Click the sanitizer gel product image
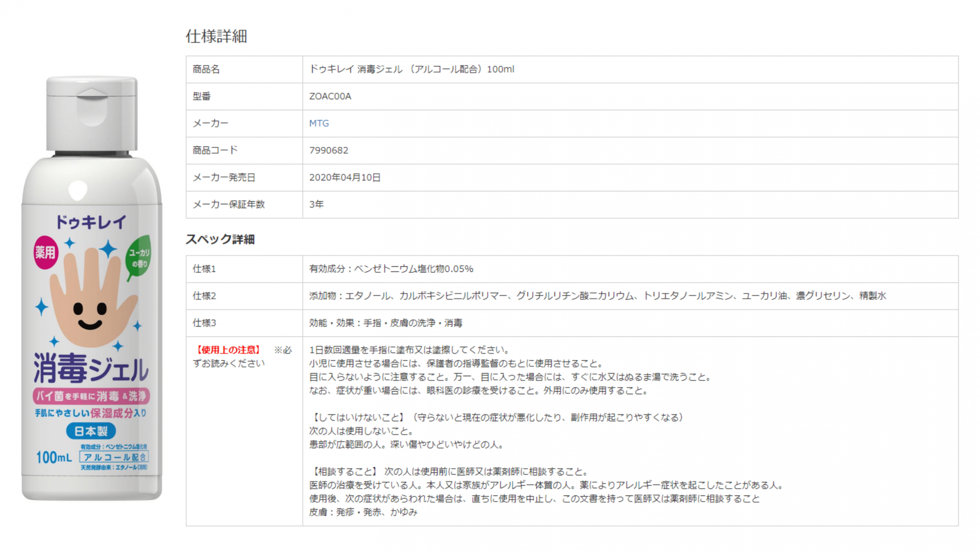 coord(92,288)
